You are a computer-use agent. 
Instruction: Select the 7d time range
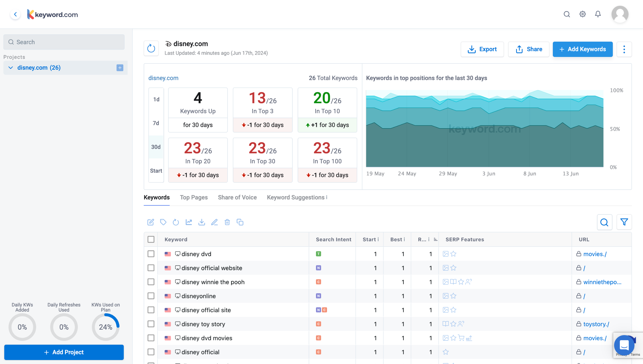click(156, 123)
